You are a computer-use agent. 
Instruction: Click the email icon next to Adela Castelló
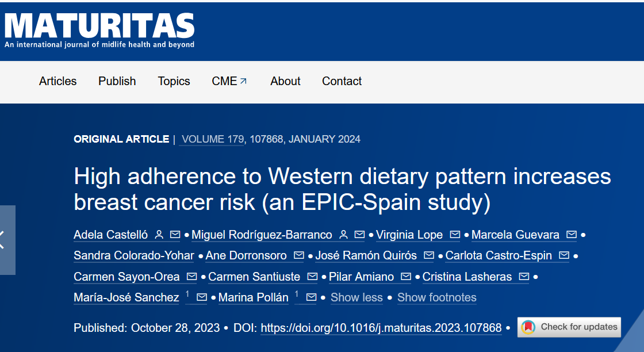[x=175, y=235]
